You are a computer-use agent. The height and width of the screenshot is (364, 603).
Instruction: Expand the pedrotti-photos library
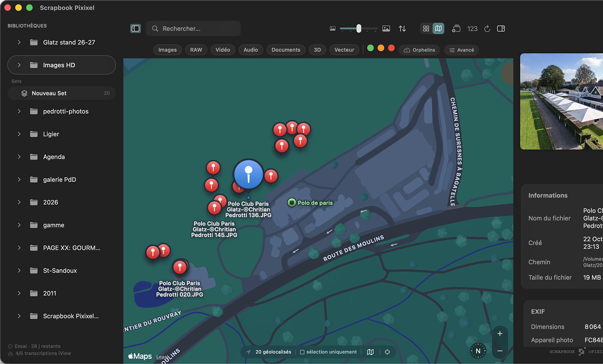(19, 111)
